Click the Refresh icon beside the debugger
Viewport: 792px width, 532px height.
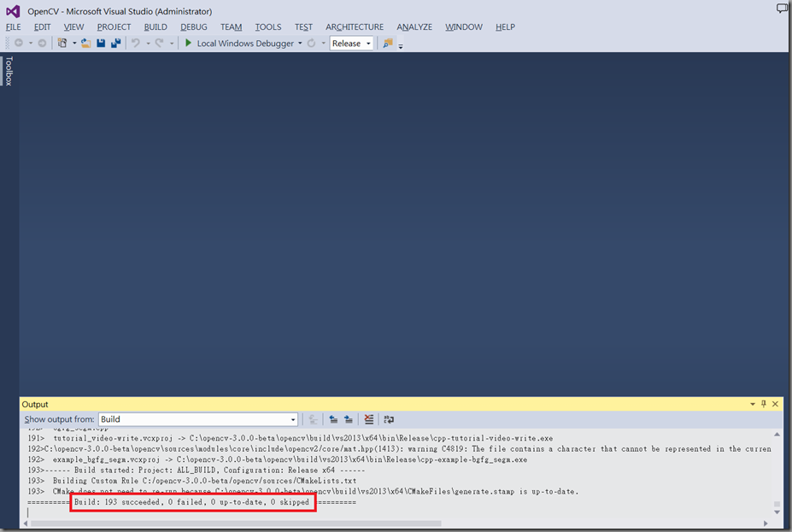coord(312,43)
